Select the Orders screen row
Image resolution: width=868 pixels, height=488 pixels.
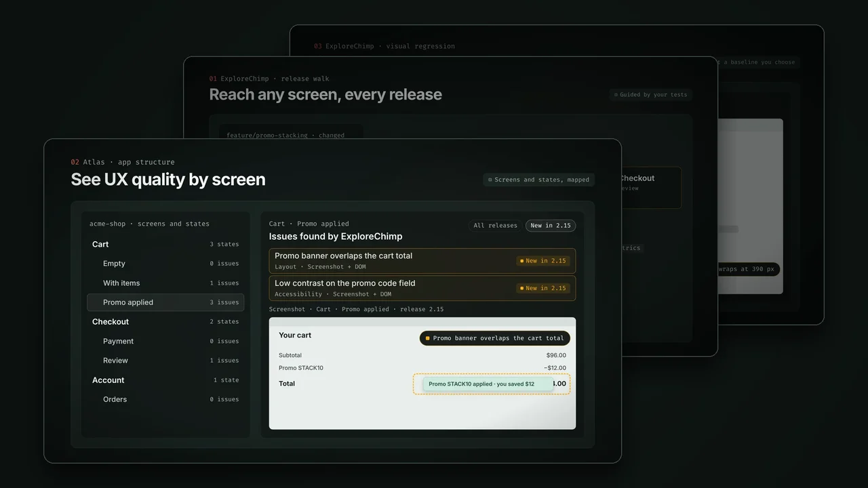pyautogui.click(x=165, y=399)
